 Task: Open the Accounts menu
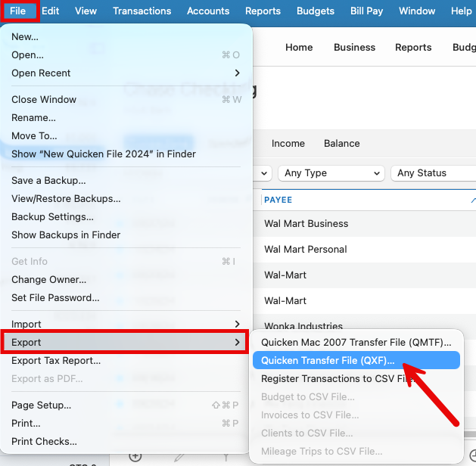click(x=208, y=11)
